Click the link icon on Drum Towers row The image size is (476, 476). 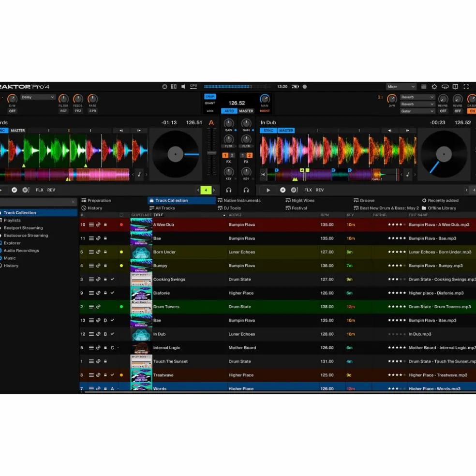(x=98, y=307)
